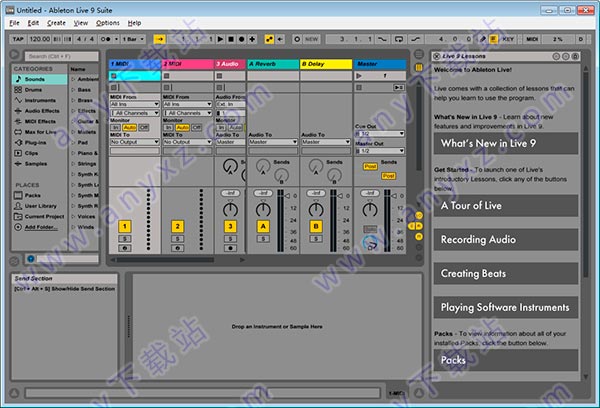Open the Create menu
600x408 pixels.
(56, 23)
